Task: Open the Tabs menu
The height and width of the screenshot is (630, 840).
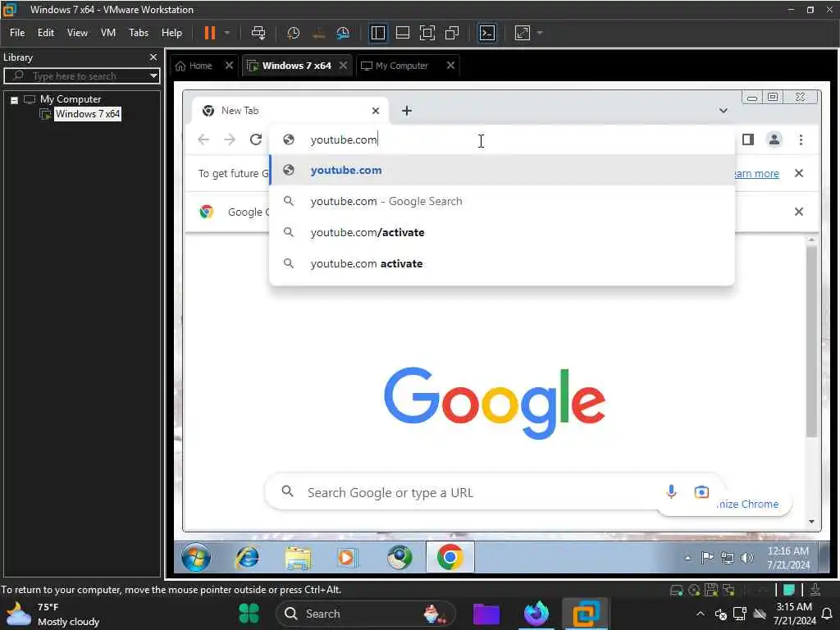Action: pyautogui.click(x=138, y=33)
